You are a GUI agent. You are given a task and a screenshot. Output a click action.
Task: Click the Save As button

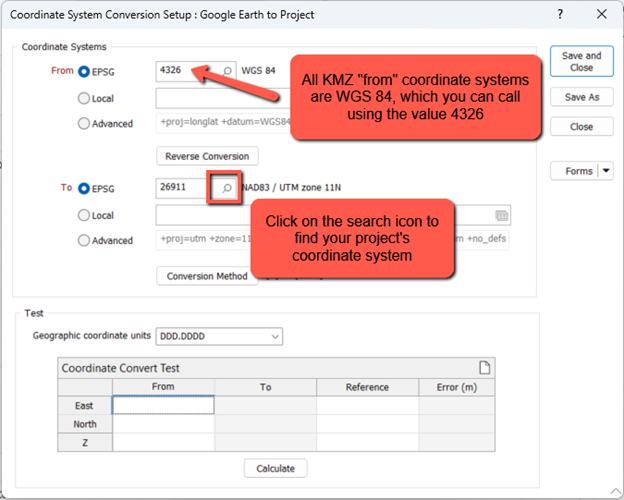pos(581,98)
